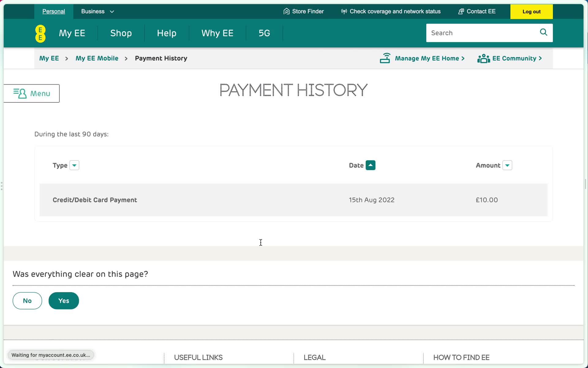The width and height of the screenshot is (588, 368).
Task: Click the Contact EE chat icon
Action: 461,11
